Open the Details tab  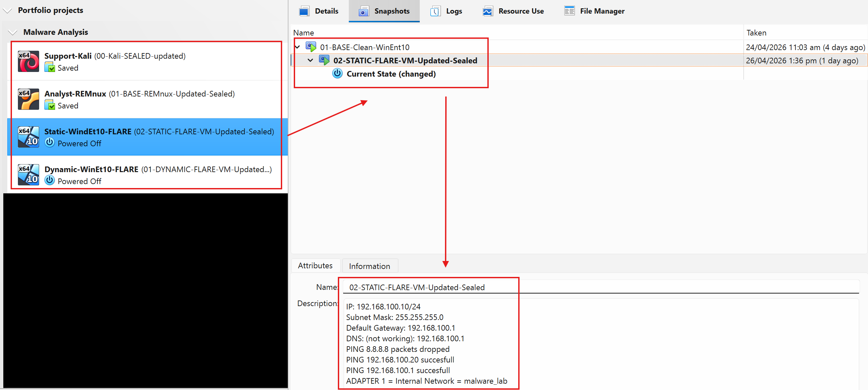click(x=318, y=11)
